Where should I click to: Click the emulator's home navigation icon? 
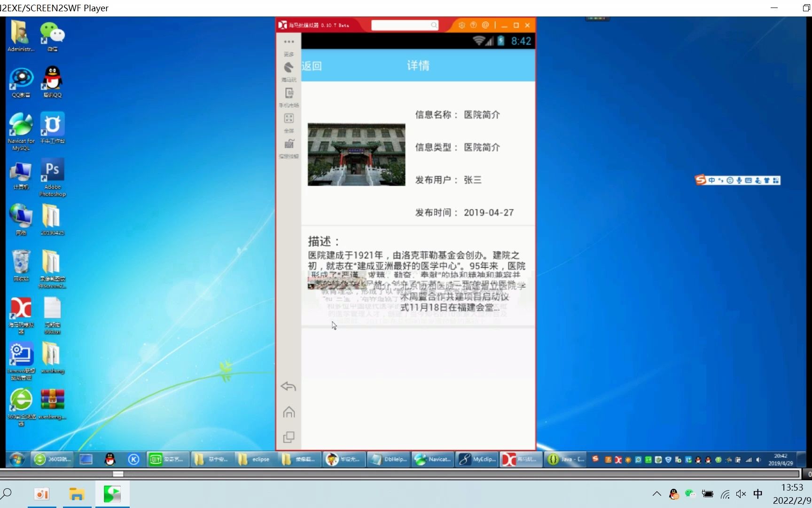pyautogui.click(x=289, y=412)
